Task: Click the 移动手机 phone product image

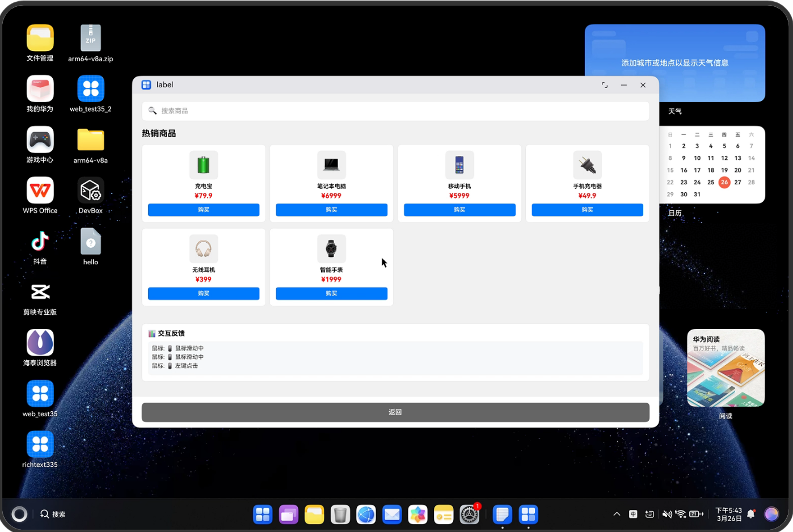Action: point(459,165)
